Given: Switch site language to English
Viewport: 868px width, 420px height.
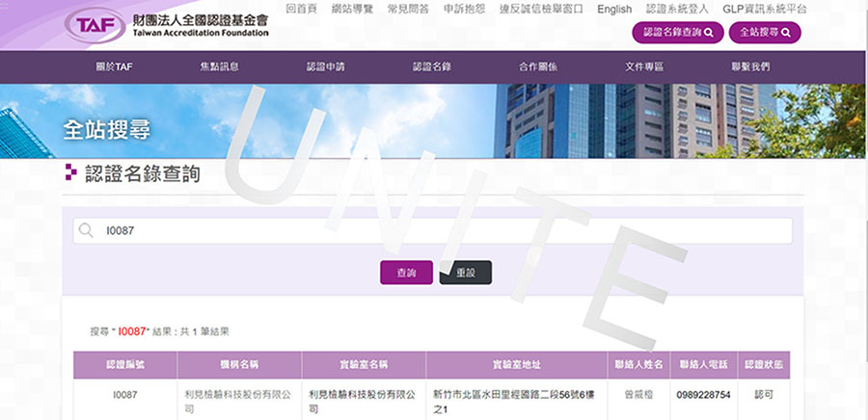Looking at the screenshot, I should [614, 9].
